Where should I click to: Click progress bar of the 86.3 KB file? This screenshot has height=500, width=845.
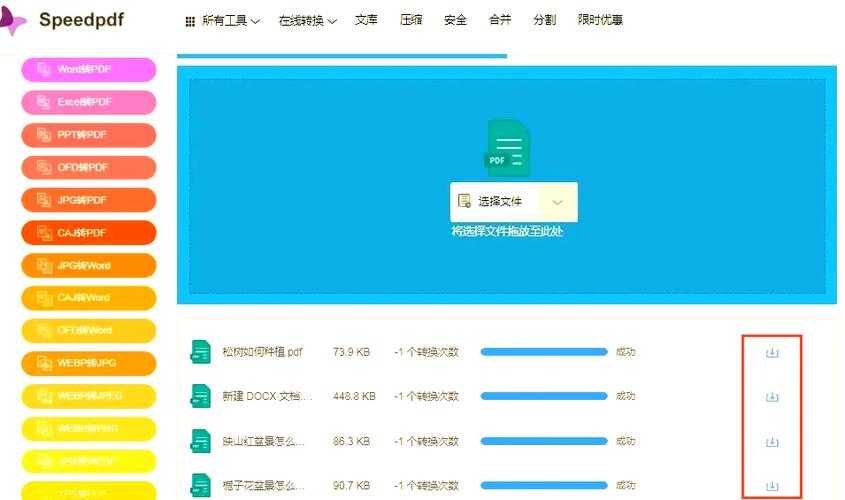544,441
